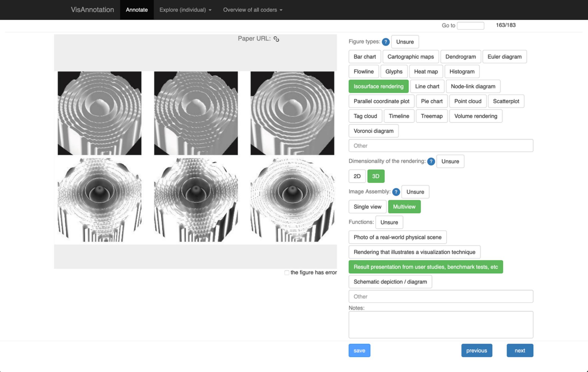Viewport: 588px width, 372px height.
Task: Go to the next figure
Action: point(520,350)
